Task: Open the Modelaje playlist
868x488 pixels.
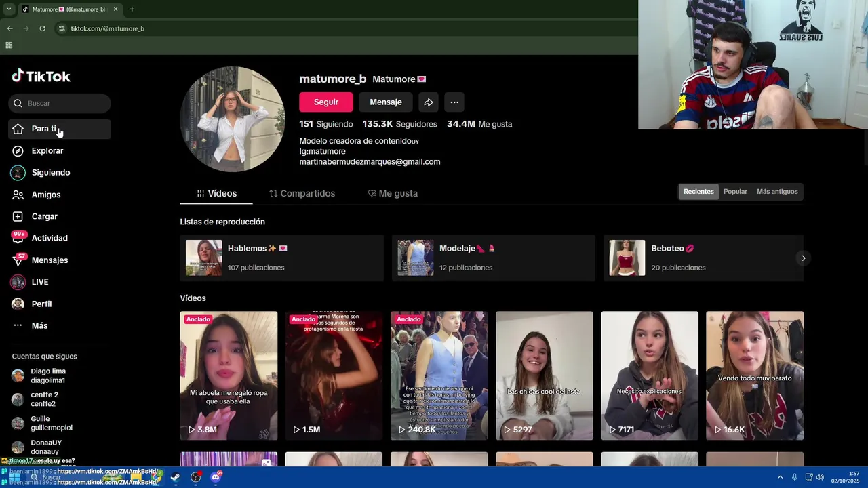Action: [493, 258]
